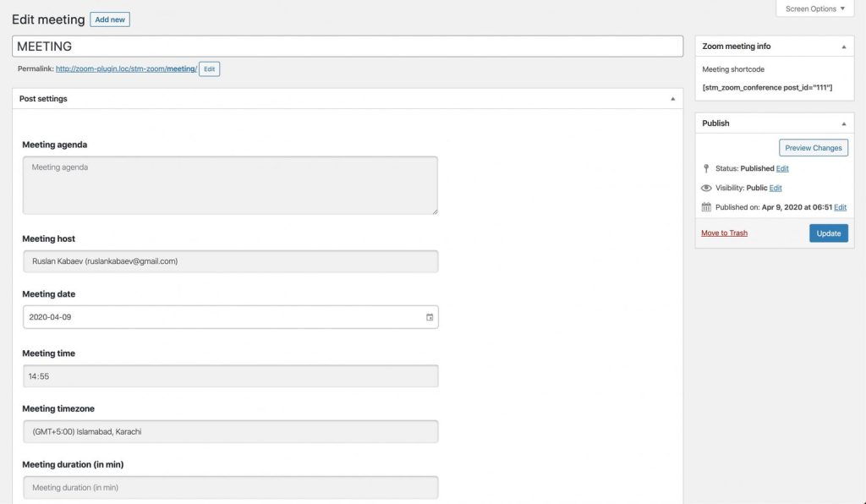Open the calendar picker in Meeting date

[x=429, y=317]
